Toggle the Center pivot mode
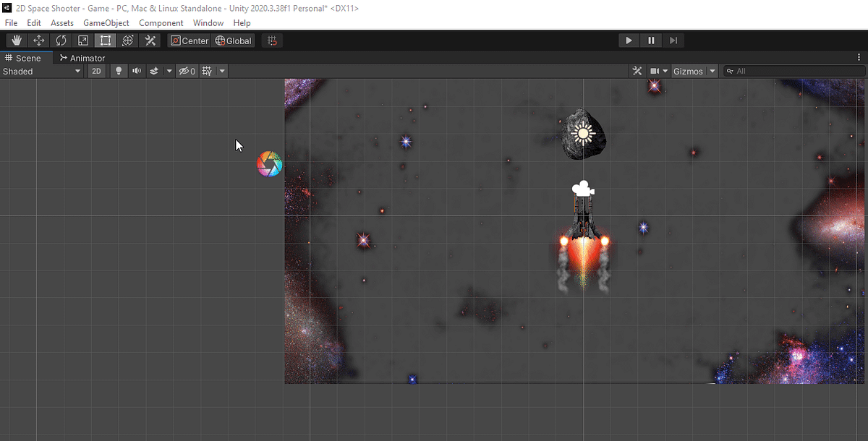This screenshot has width=868, height=441. coord(189,40)
